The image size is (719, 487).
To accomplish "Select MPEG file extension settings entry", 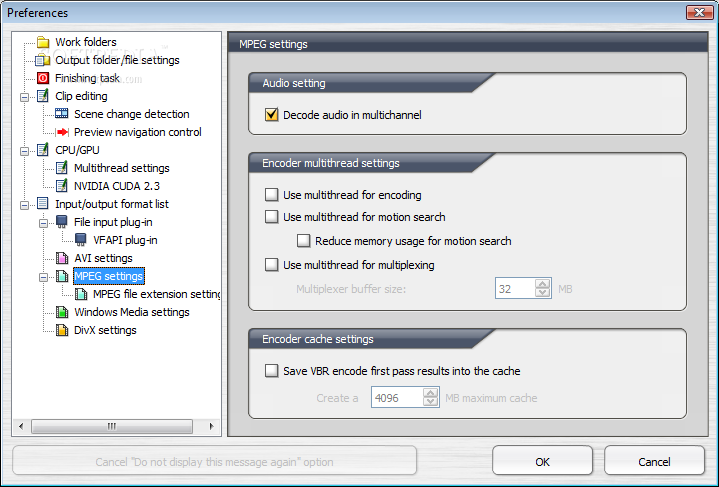I will pyautogui.click(x=156, y=294).
